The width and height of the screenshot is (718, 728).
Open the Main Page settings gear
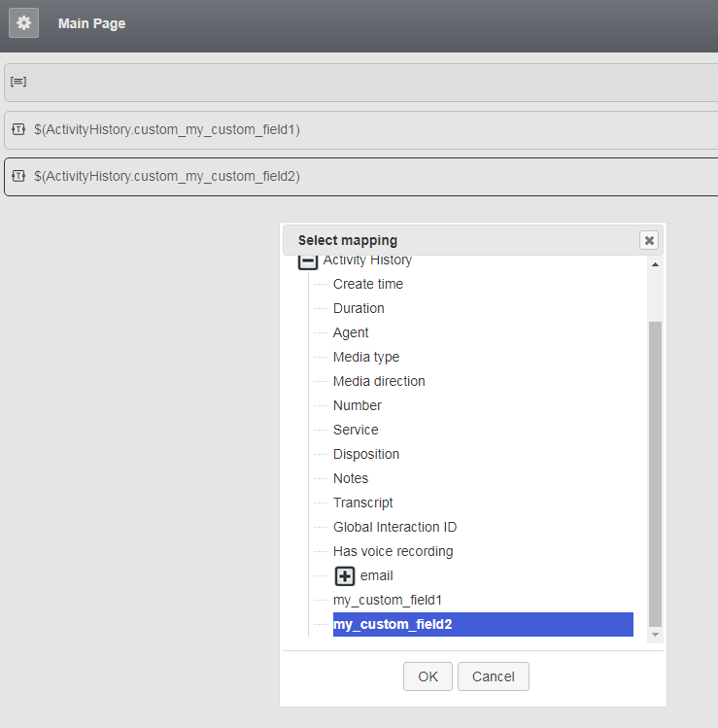tap(24, 23)
